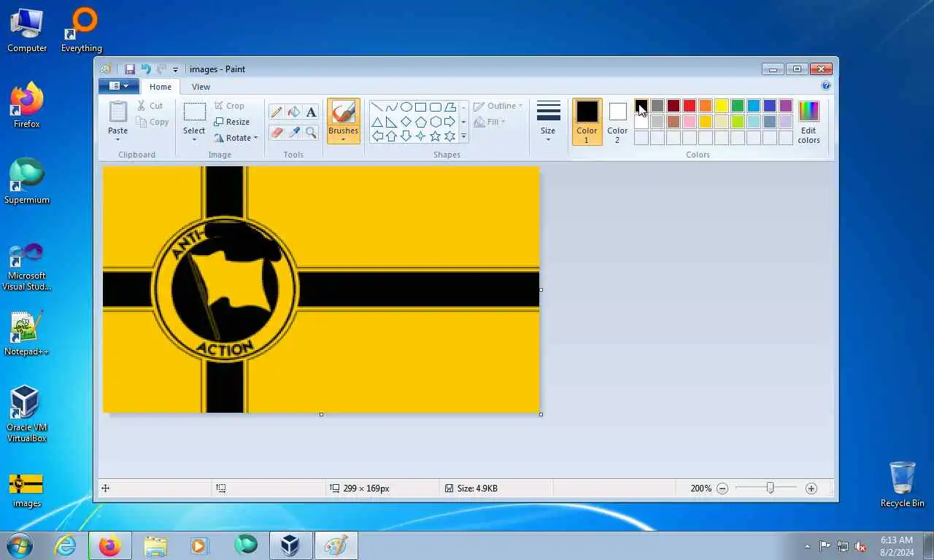Pick the yellow color swatch
The image size is (934, 560).
(722, 106)
